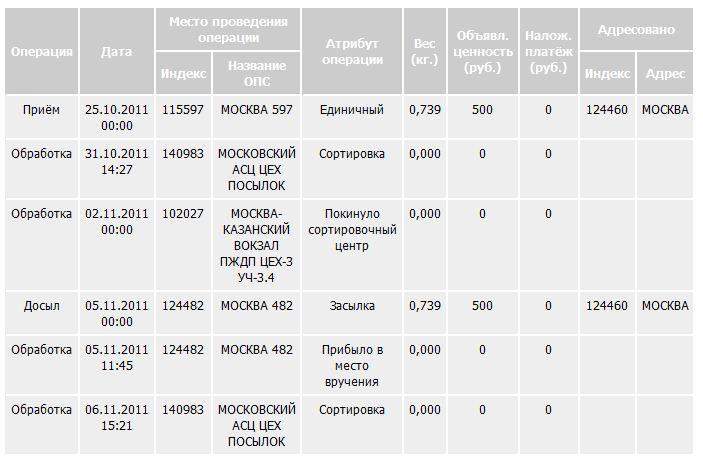Click the "Адресовано" group header

636,30
